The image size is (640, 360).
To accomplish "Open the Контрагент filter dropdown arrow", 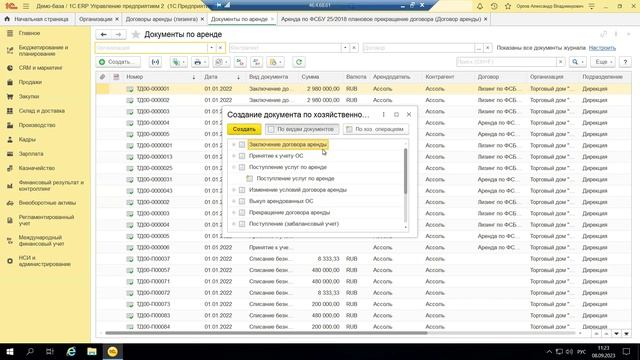I will pos(345,48).
